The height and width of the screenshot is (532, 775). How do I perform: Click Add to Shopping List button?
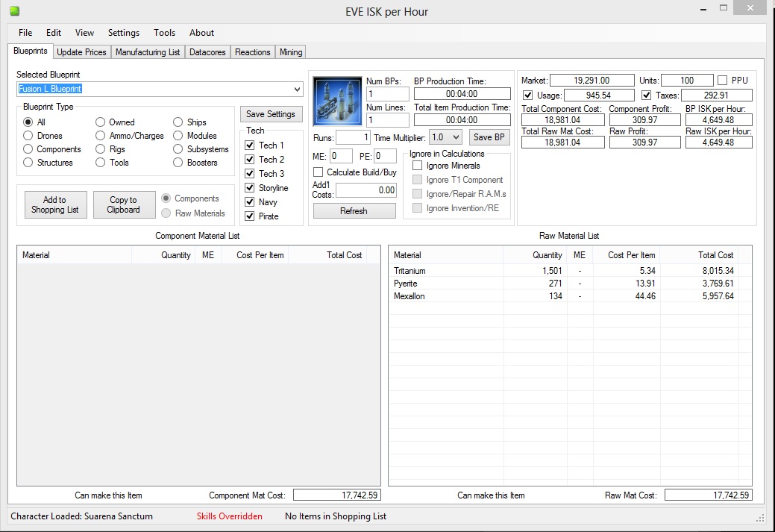tap(55, 204)
